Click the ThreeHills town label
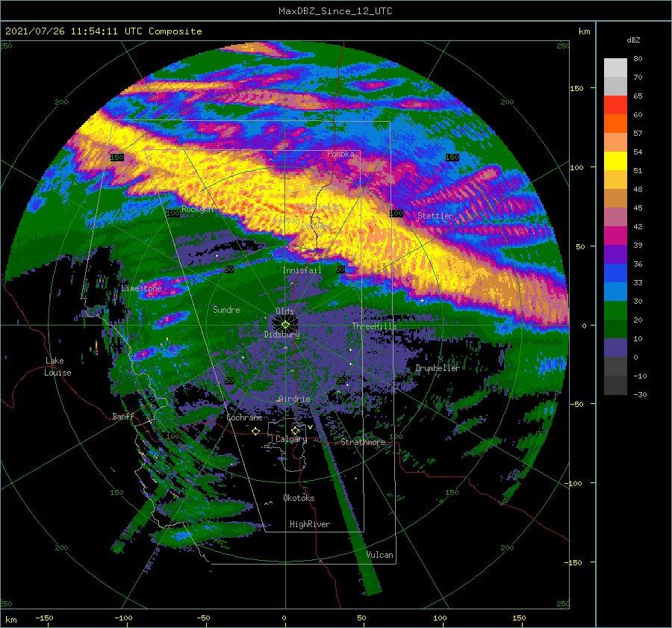672x628 pixels. (375, 326)
